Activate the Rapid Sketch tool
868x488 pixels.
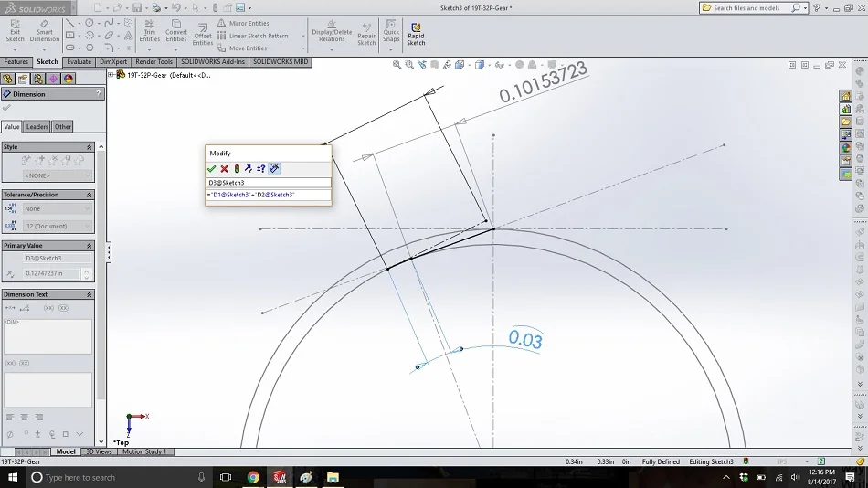[416, 35]
